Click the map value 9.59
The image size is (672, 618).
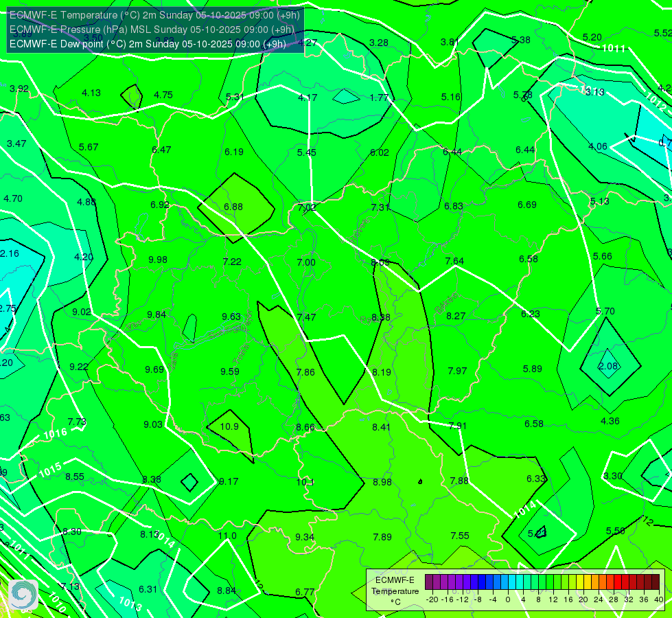pyautogui.click(x=230, y=371)
